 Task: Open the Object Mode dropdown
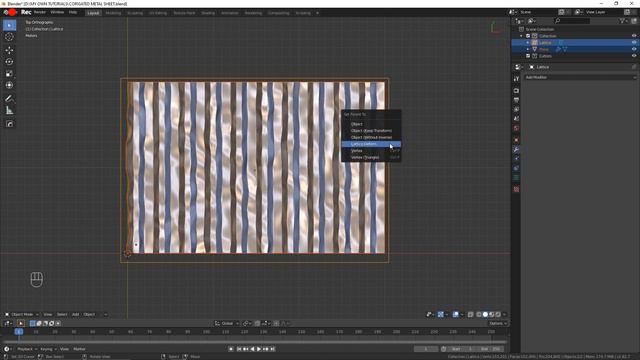click(22, 315)
